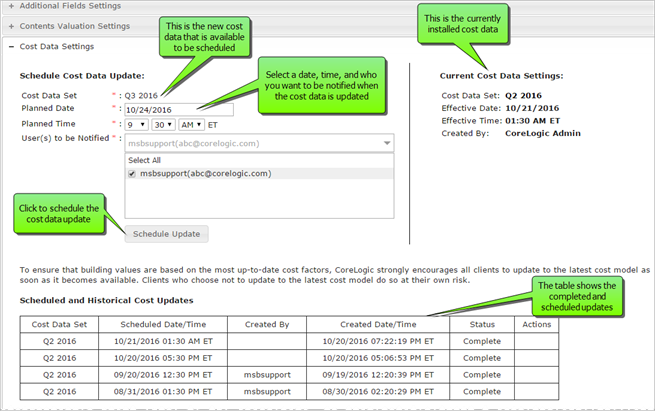This screenshot has width=655, height=411.
Task: Open the Planned Time minutes dropdown
Action: [x=164, y=126]
